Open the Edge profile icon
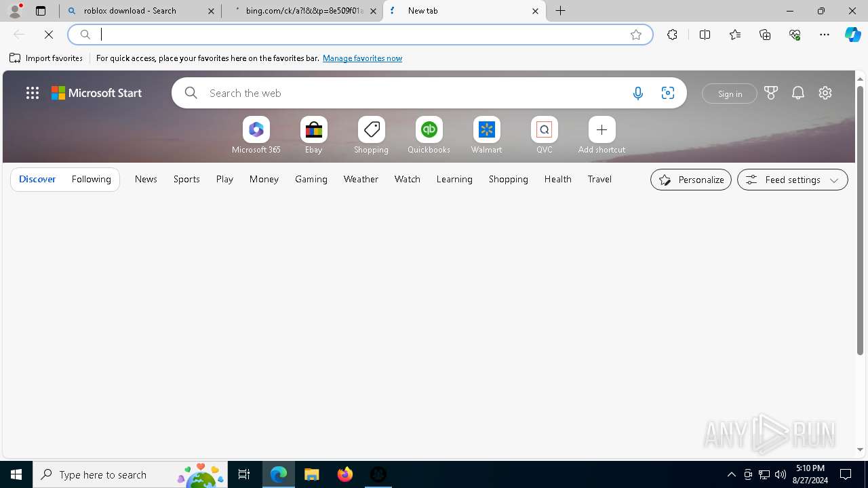This screenshot has height=488, width=868. pos(14,11)
